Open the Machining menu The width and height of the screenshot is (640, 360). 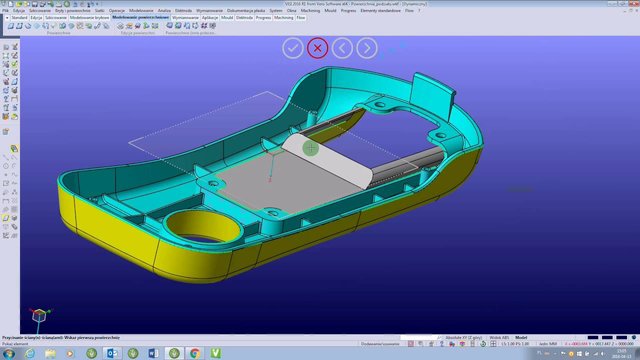(310, 11)
